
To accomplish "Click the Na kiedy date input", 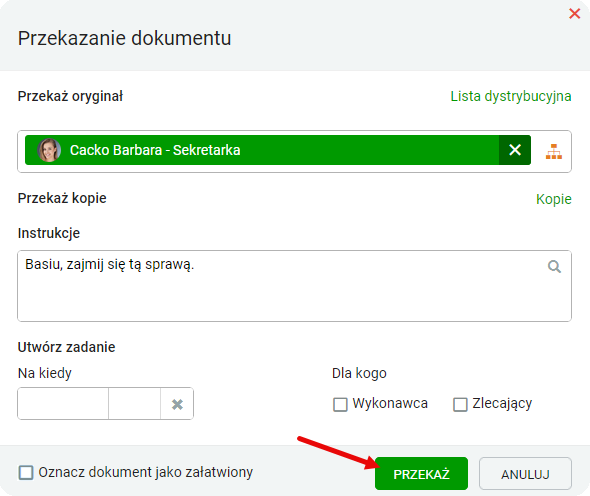I will pyautogui.click(x=63, y=404).
